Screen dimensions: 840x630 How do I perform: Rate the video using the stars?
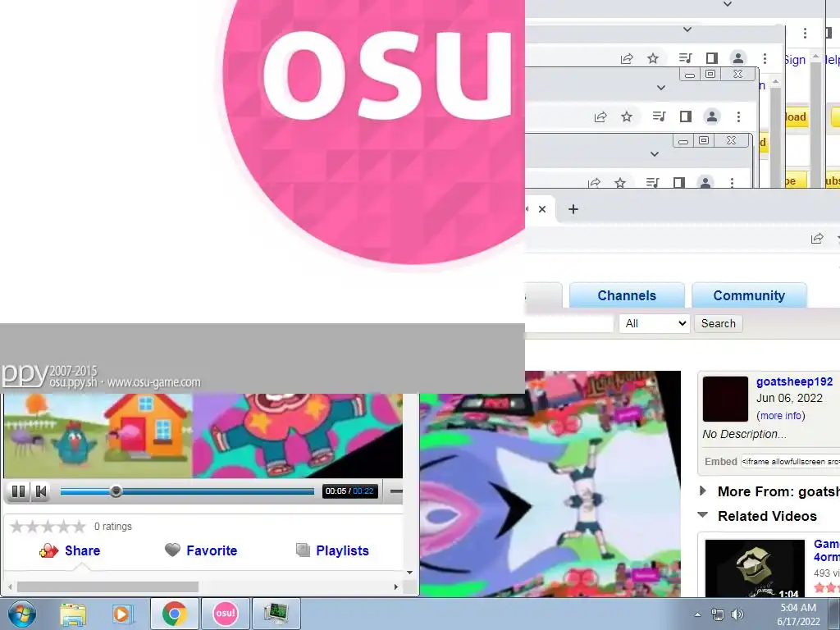click(48, 527)
